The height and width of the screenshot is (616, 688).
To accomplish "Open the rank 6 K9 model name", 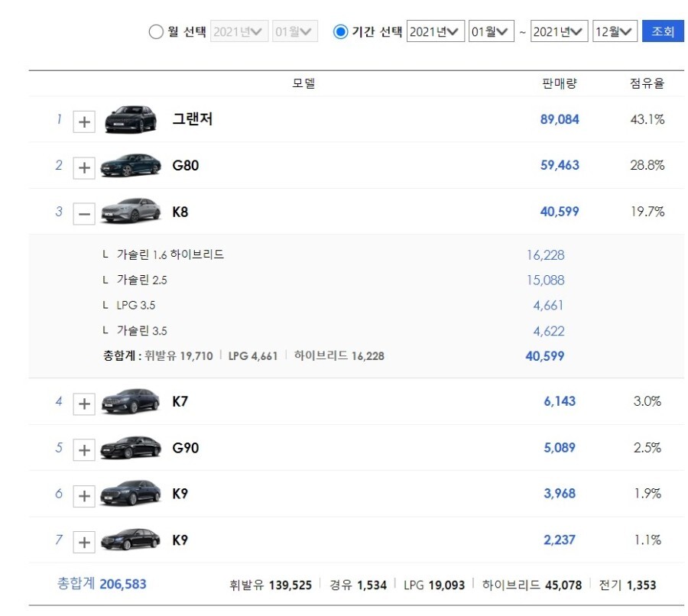I will 180,494.
